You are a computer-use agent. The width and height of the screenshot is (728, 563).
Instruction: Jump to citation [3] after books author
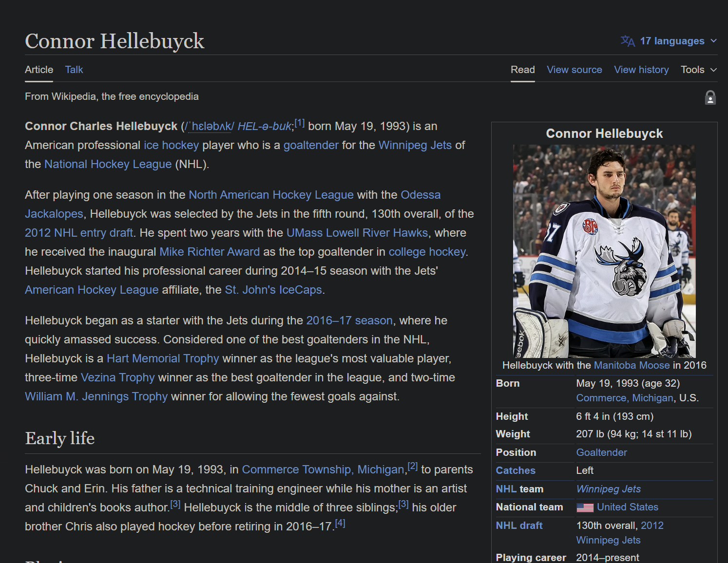pos(175,504)
